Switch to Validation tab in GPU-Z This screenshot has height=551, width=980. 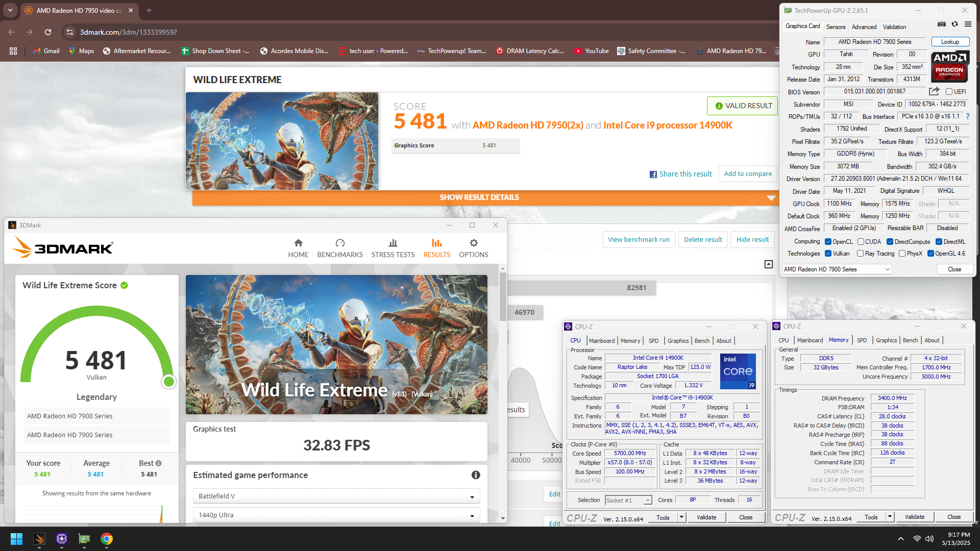click(895, 27)
